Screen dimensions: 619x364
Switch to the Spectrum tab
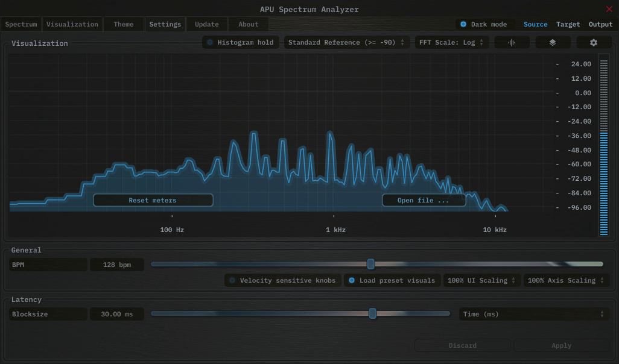click(21, 25)
